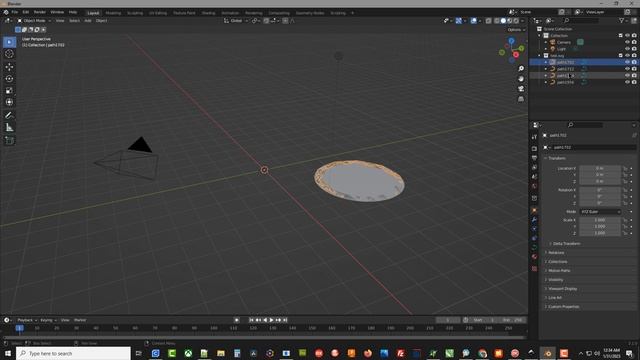Jump to the timeline start frame
Image resolution: width=640 pixels, height=360 pixels.
coord(251,320)
